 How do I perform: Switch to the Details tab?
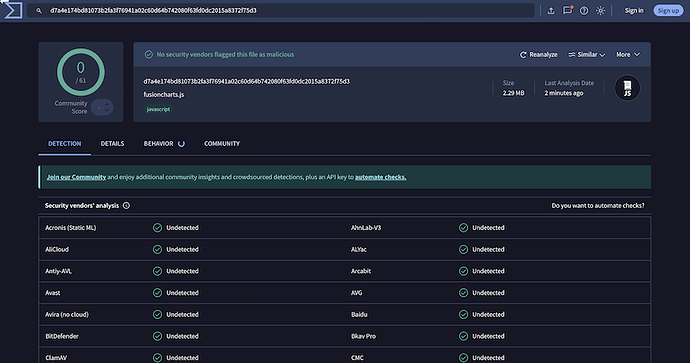click(112, 143)
